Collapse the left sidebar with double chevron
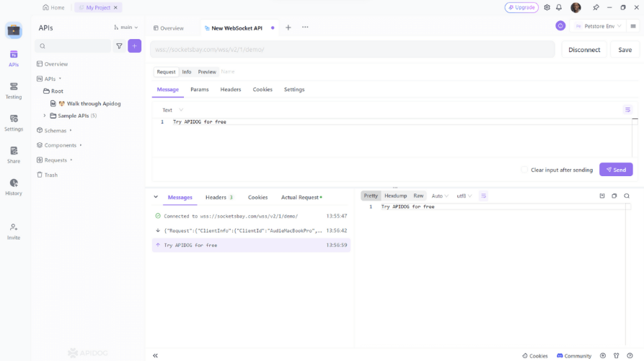The width and height of the screenshot is (644, 361). tap(155, 356)
